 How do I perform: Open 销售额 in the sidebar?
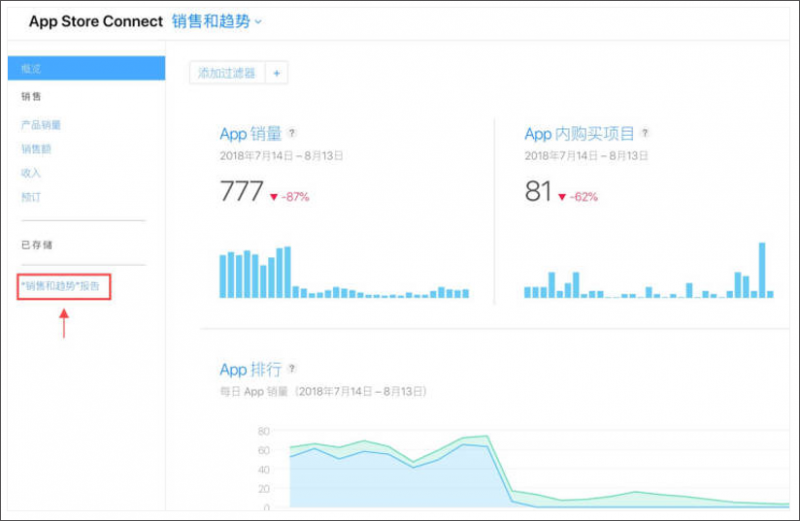(36, 149)
